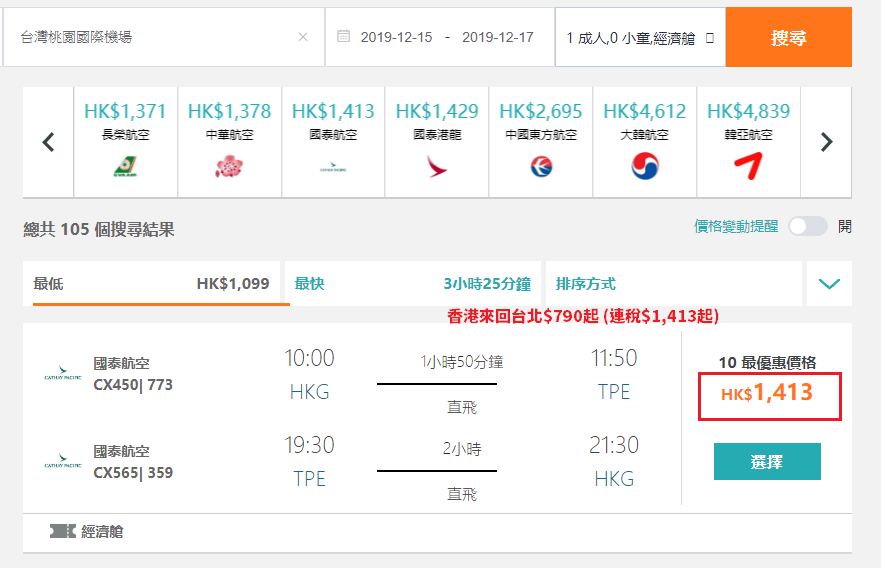The image size is (881, 568).
Task: Click the 1小時50分鐘 duration text
Action: pos(461,361)
